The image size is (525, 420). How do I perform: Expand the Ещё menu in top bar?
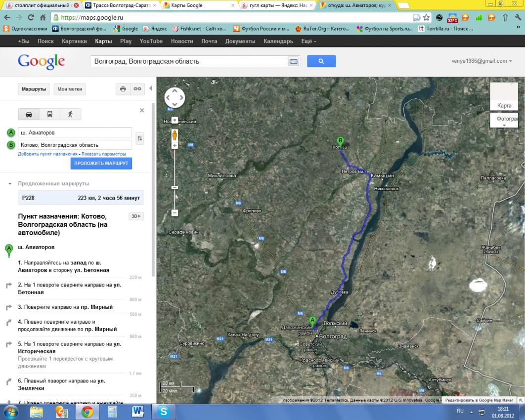(308, 41)
